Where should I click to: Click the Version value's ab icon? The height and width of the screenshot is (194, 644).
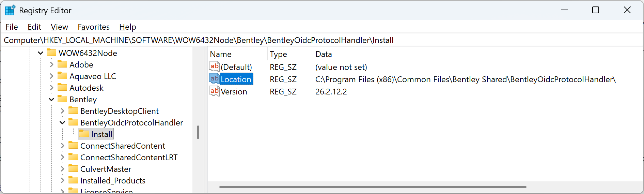(x=215, y=91)
